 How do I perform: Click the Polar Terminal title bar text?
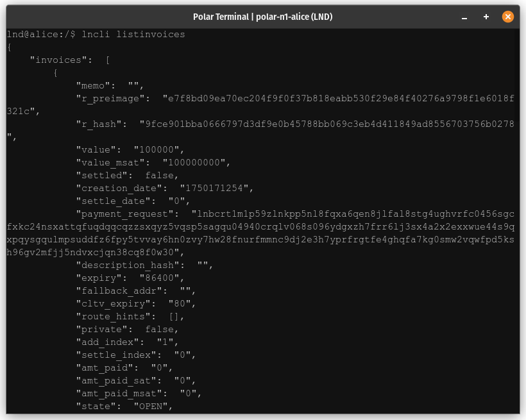tap(263, 17)
